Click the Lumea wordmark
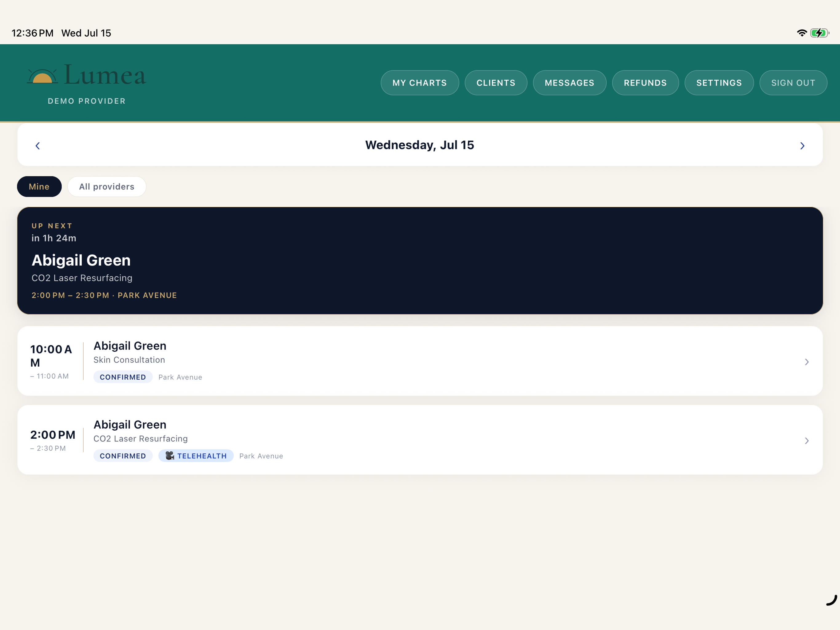Screen dimensions: 840x630 coord(105,74)
